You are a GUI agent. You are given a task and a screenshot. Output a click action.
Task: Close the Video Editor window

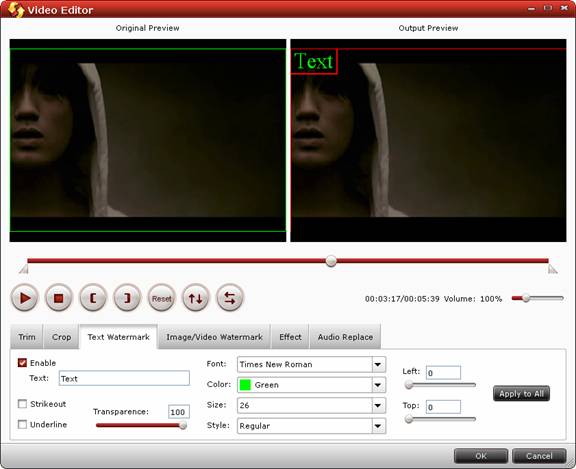[x=564, y=8]
